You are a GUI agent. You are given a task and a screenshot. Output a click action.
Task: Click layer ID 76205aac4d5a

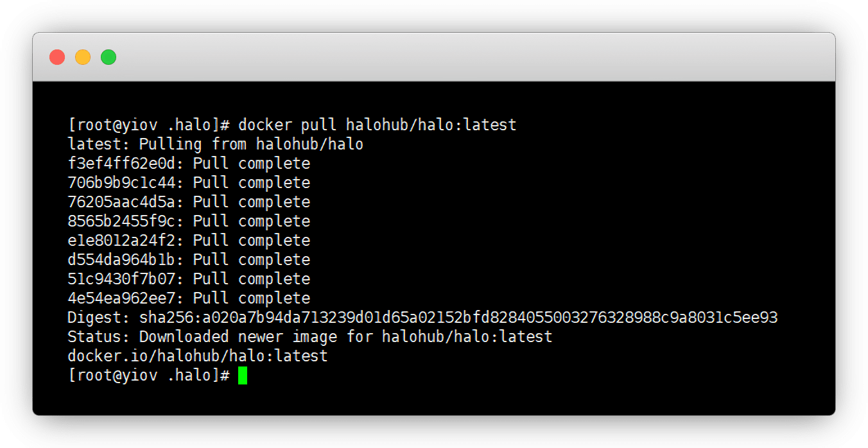coord(125,202)
